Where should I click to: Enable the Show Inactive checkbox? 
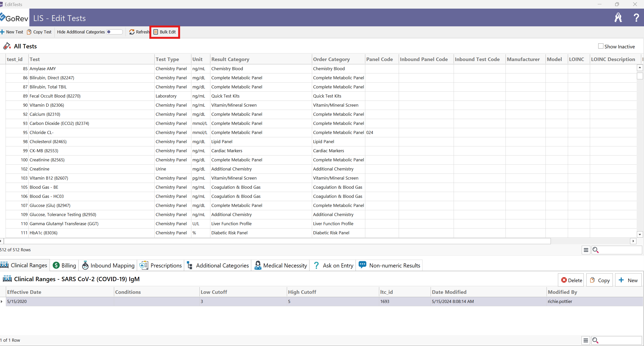601,46
